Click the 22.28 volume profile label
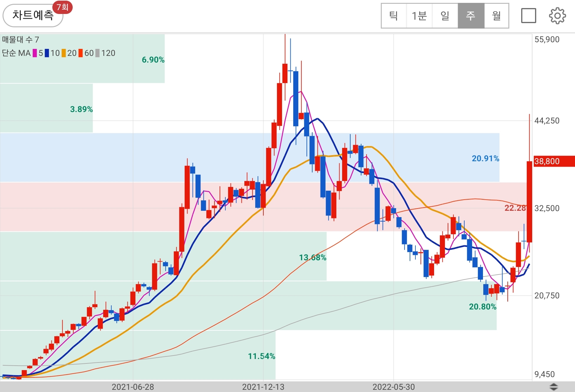This screenshot has width=575, height=392. 515,208
